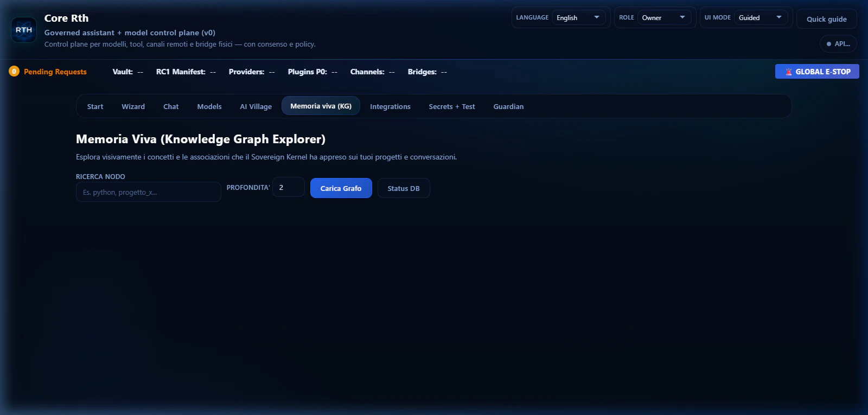Screen dimensions: 868x415
Task: Click the Pending Requests label
Action: (55, 72)
